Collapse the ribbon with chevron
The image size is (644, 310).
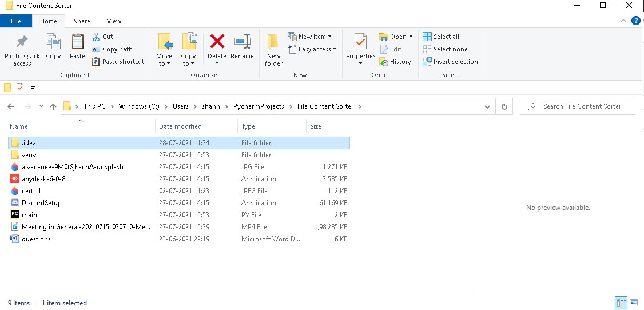pyautogui.click(x=623, y=21)
